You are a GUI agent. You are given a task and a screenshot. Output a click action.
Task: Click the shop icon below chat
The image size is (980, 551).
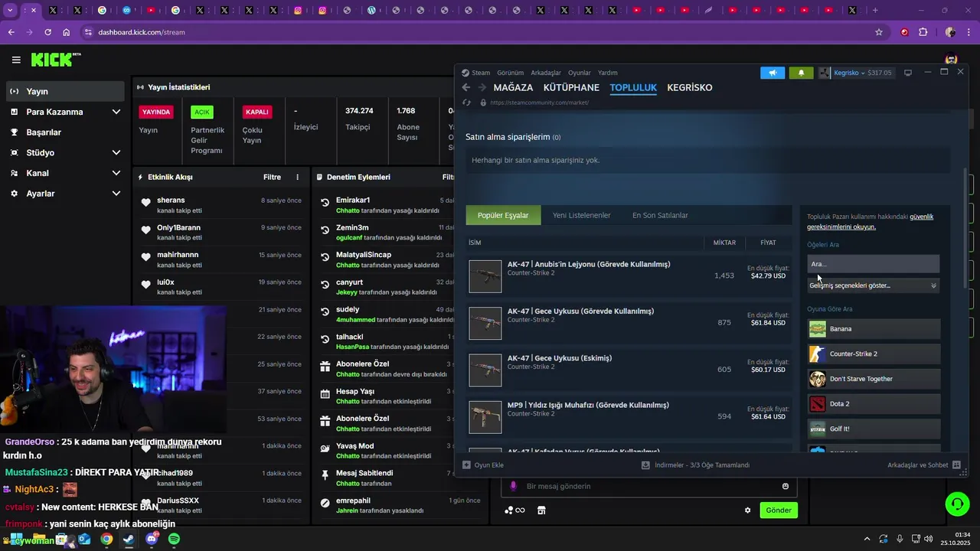pyautogui.click(x=541, y=510)
